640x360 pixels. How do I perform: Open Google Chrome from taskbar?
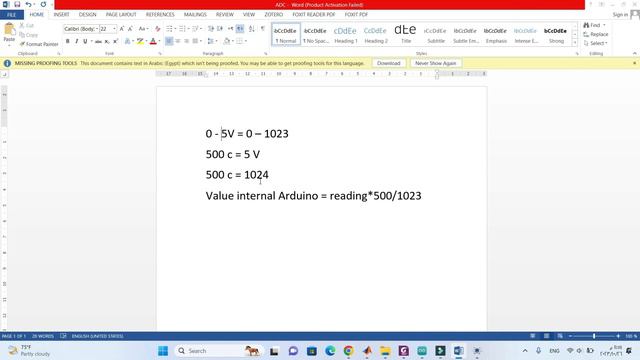click(348, 351)
